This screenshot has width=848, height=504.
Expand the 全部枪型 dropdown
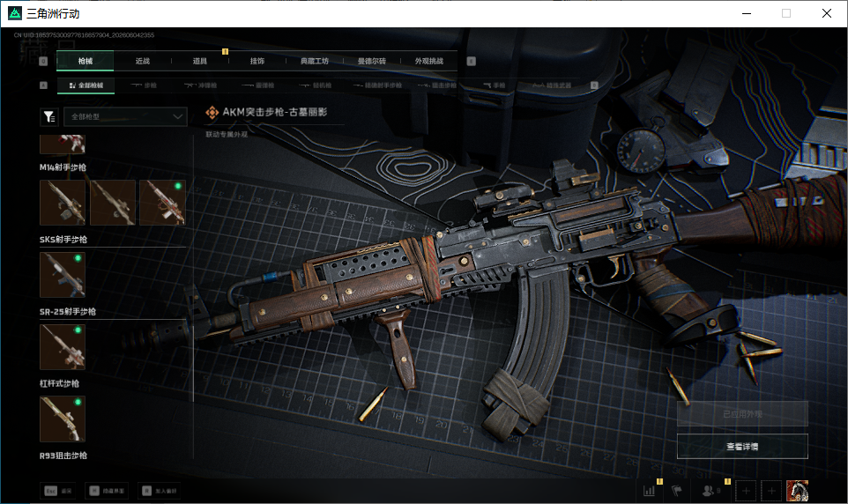[x=125, y=116]
